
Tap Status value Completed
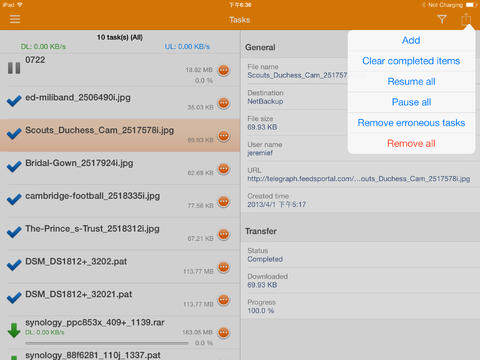[265, 259]
